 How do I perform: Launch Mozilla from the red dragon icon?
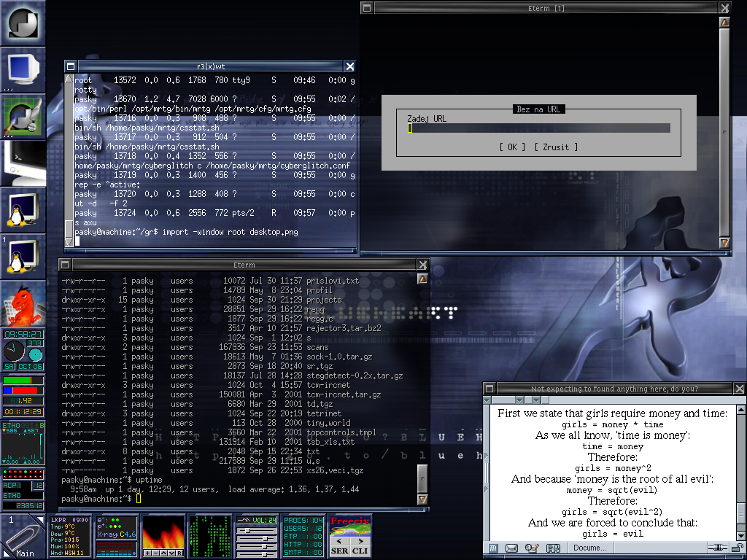click(x=23, y=303)
